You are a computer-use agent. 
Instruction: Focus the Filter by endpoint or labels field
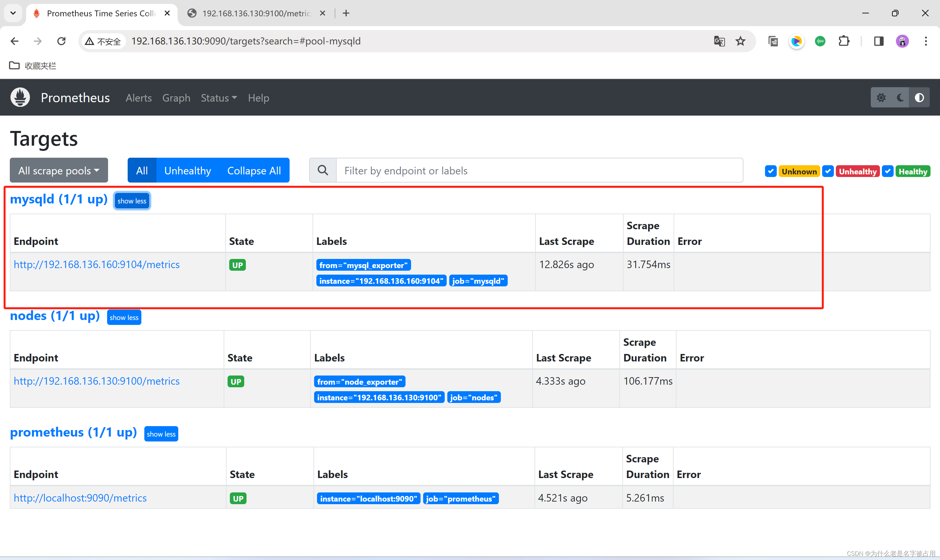click(x=539, y=170)
